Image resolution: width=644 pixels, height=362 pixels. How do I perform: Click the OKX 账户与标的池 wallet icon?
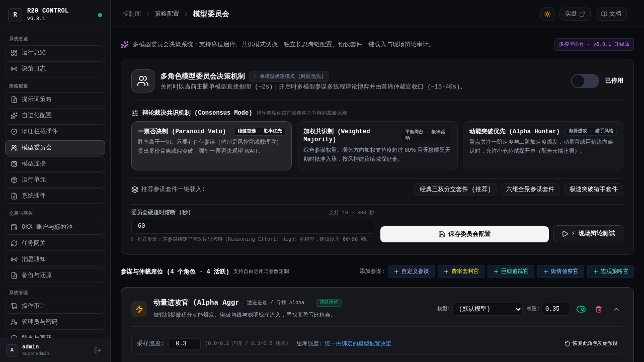pyautogui.click(x=14, y=227)
